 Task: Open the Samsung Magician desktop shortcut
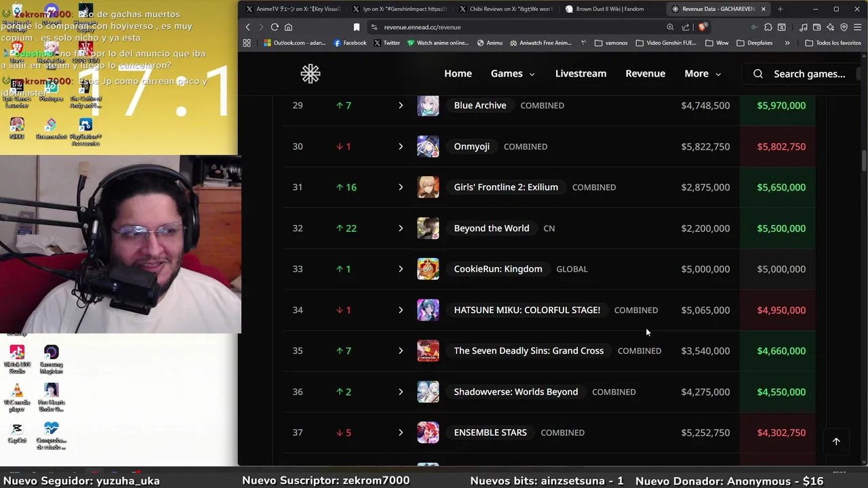pos(52,359)
